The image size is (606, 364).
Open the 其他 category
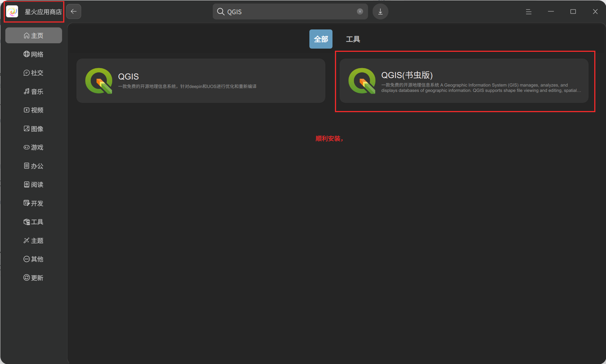[34, 259]
